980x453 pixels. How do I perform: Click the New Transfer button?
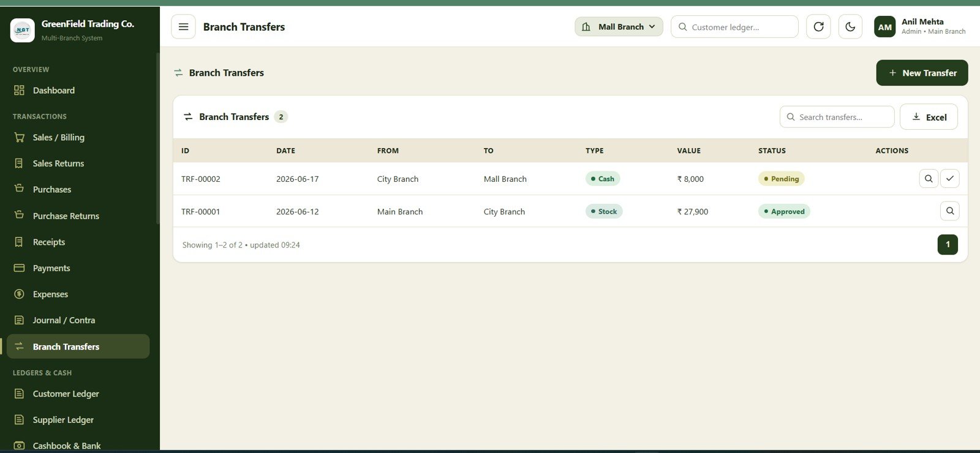pyautogui.click(x=922, y=73)
